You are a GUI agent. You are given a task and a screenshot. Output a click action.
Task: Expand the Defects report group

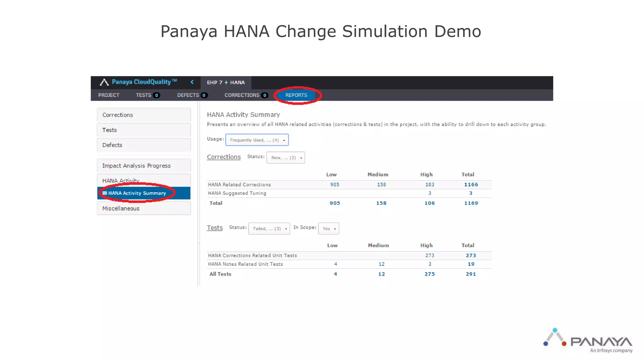pos(144,145)
